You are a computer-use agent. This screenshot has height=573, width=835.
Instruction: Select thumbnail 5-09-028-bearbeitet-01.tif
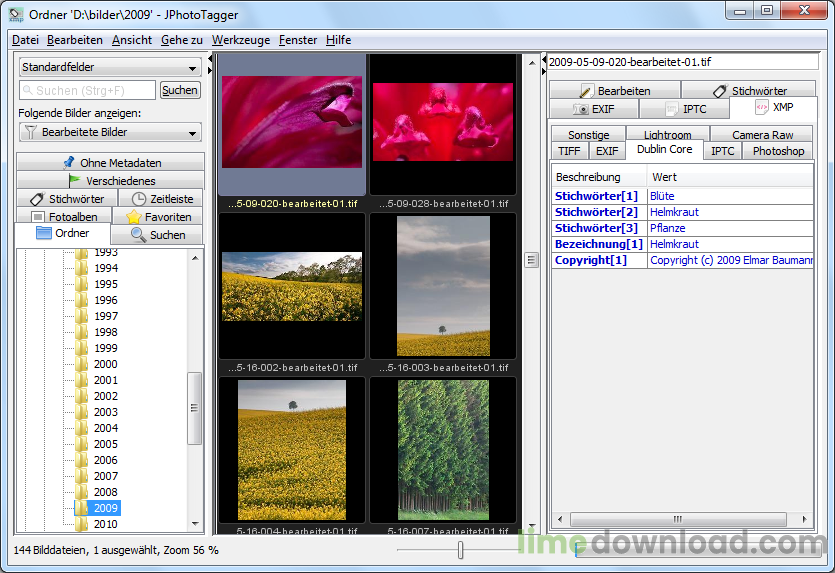coord(443,125)
